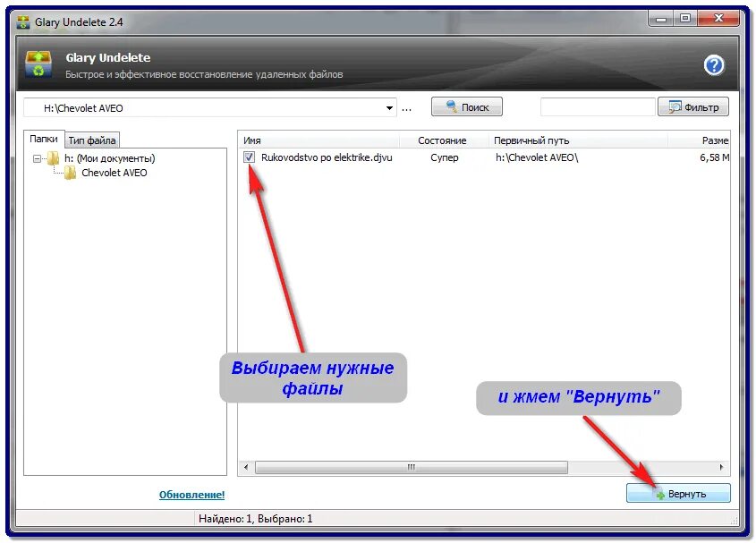
Task: Click the 6,58 М size cell
Action: [715, 157]
